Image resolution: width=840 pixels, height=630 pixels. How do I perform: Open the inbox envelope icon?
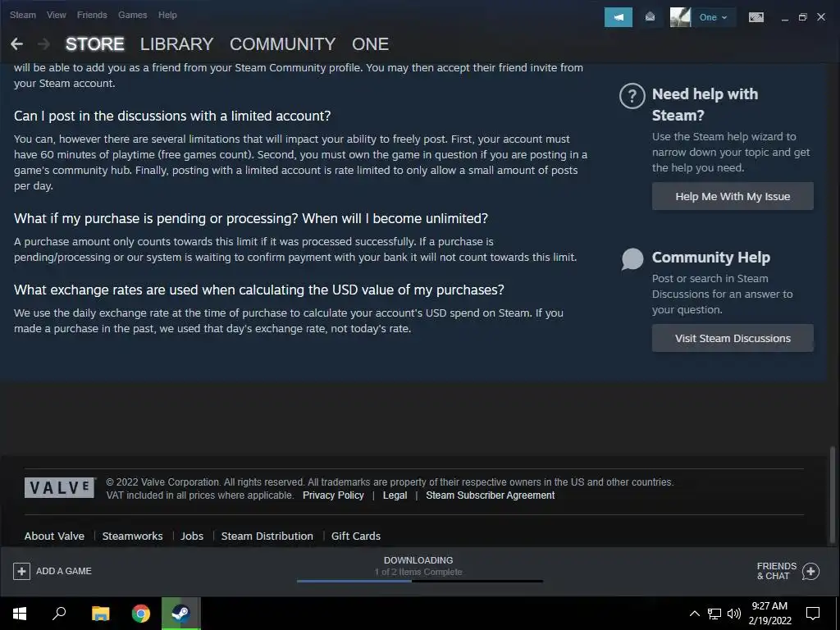(650, 17)
